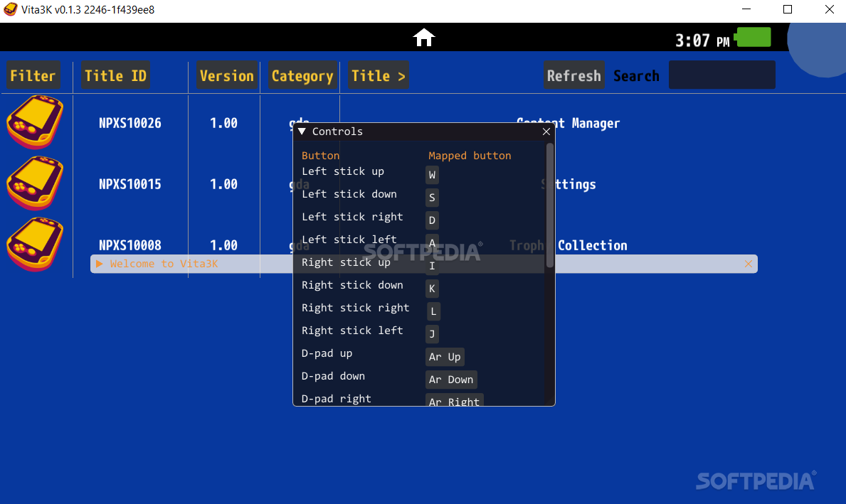Image resolution: width=846 pixels, height=504 pixels.
Task: Expand the Welcome to Vita3K arrow
Action: pyautogui.click(x=100, y=264)
